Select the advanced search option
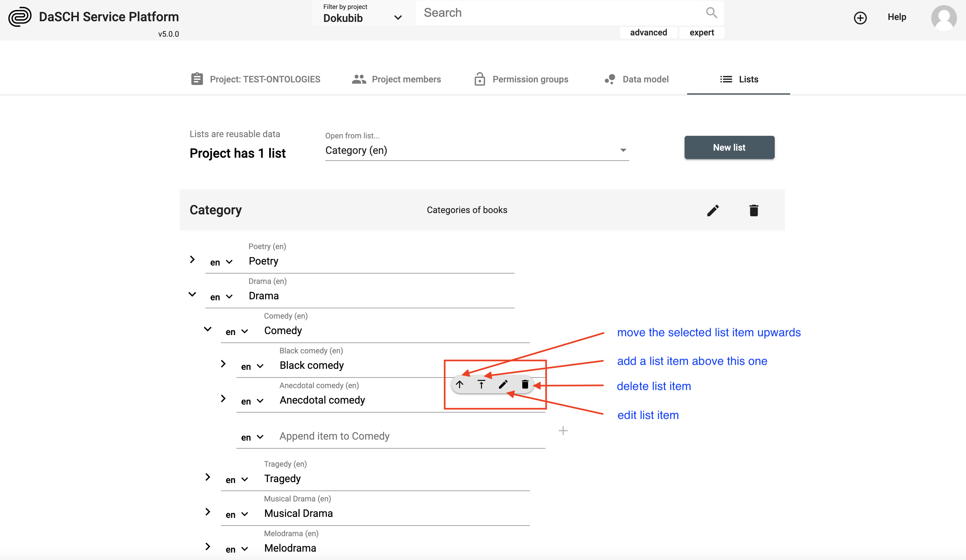The image size is (966, 560). click(x=648, y=31)
